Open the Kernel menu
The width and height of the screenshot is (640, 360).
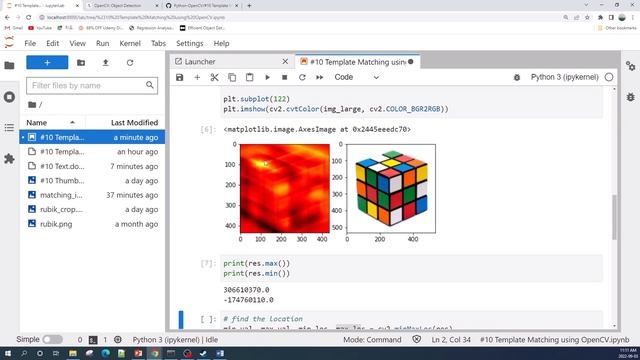(x=130, y=43)
